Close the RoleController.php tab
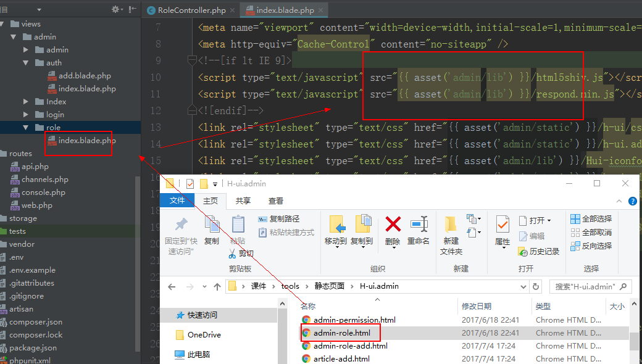Viewport: 642px width, 364px height. tap(231, 10)
